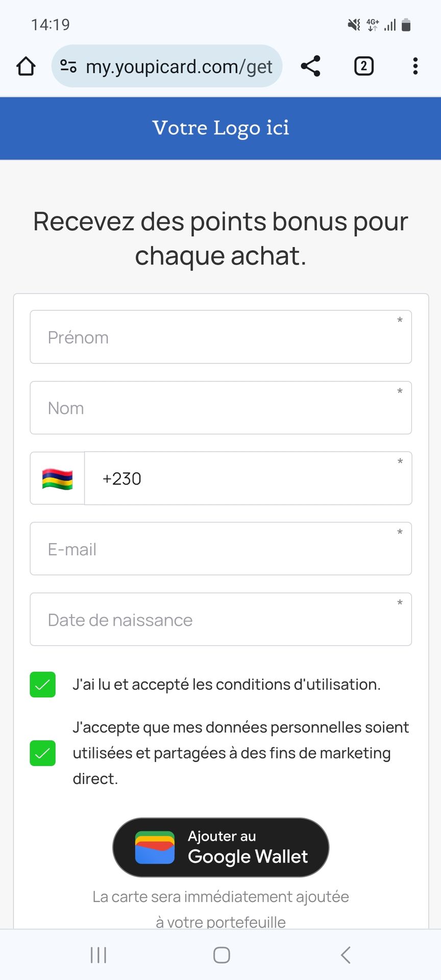Open site info icon in address bar
This screenshot has height=980, width=441.
68,66
